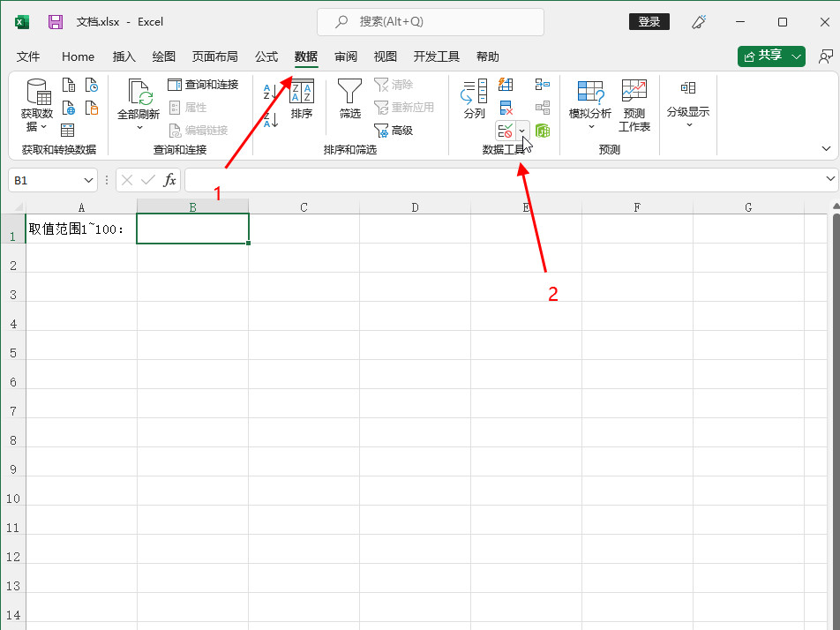This screenshot has height=630, width=840.
Task: Switch to the 审阅 (Review) tab
Action: click(346, 56)
